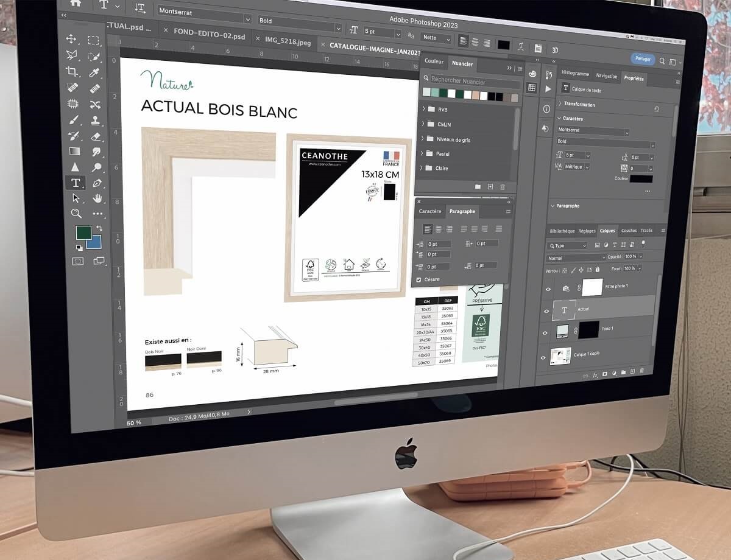Expand the Transformation section
The image size is (731, 560).
point(560,104)
